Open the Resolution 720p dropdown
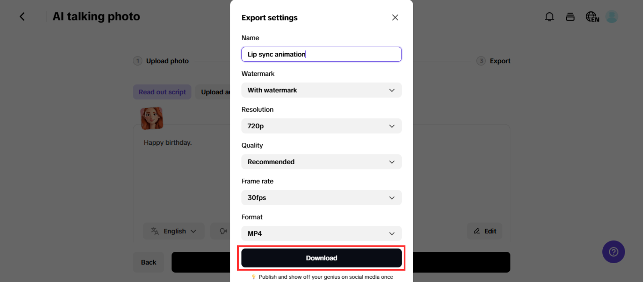The image size is (644, 282). [321, 126]
